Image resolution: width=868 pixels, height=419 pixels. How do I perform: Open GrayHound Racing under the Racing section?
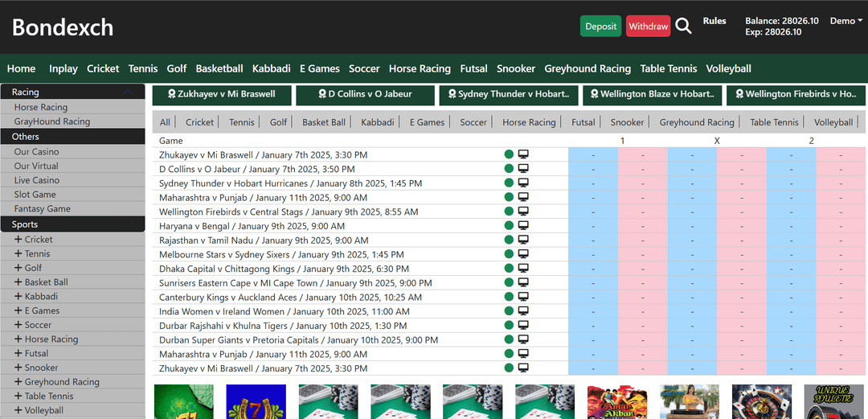click(52, 121)
